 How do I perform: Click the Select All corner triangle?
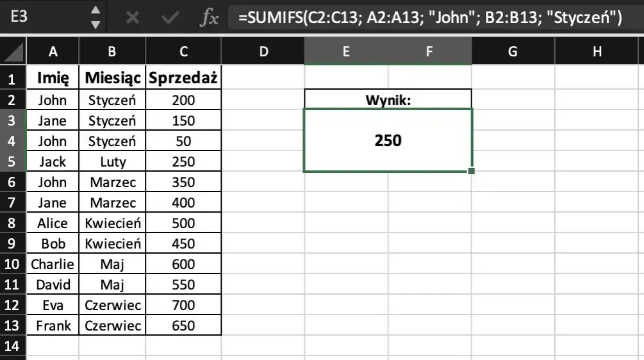click(14, 53)
